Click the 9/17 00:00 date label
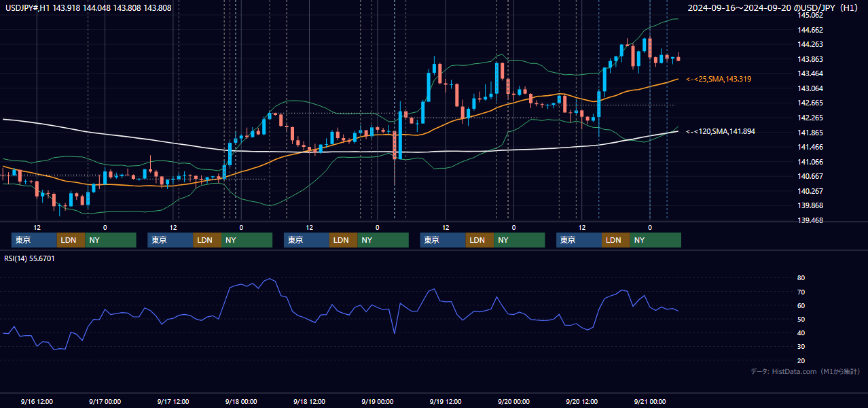Image resolution: width=868 pixels, height=408 pixels. tap(105, 401)
